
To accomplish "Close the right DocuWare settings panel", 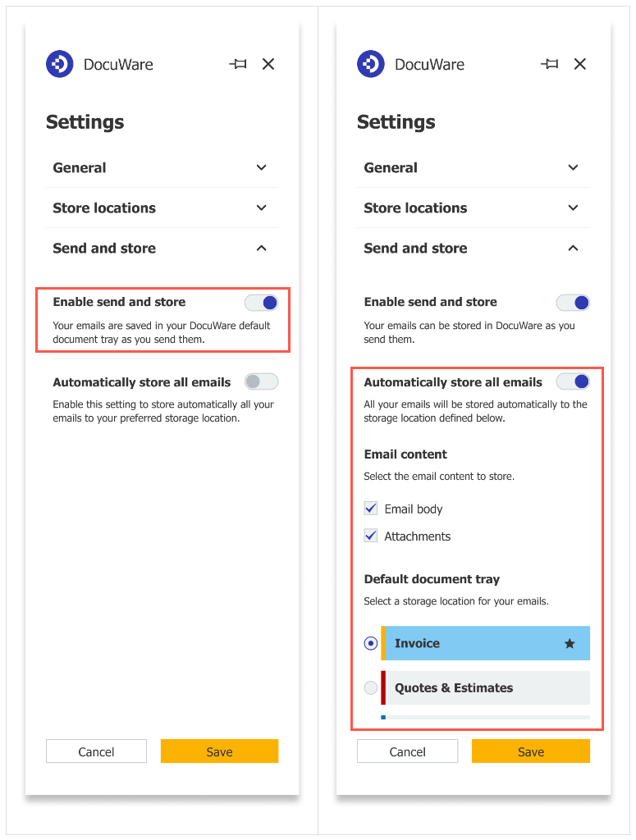I will [580, 64].
